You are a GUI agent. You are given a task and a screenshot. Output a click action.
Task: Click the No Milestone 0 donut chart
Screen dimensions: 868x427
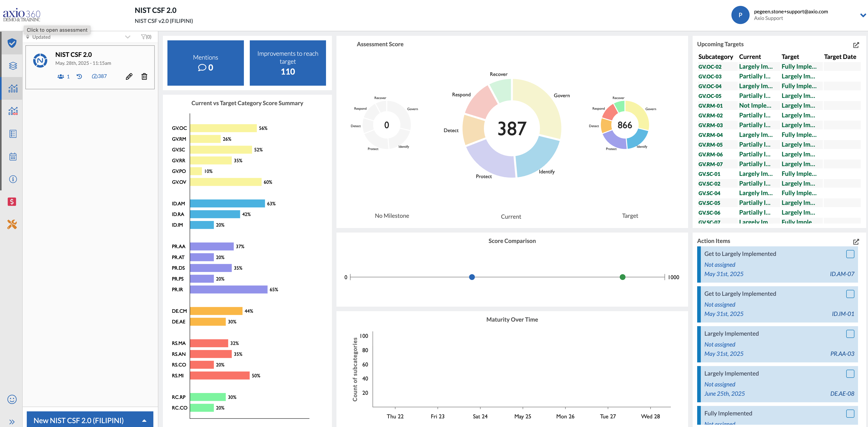tap(387, 125)
